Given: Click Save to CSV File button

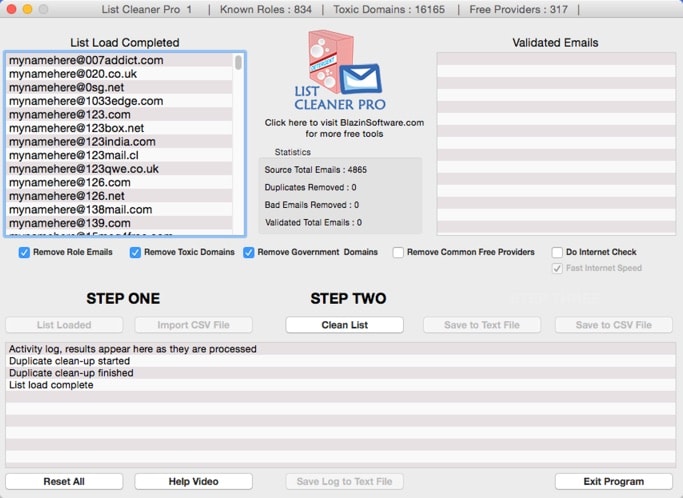Looking at the screenshot, I should pyautogui.click(x=614, y=325).
